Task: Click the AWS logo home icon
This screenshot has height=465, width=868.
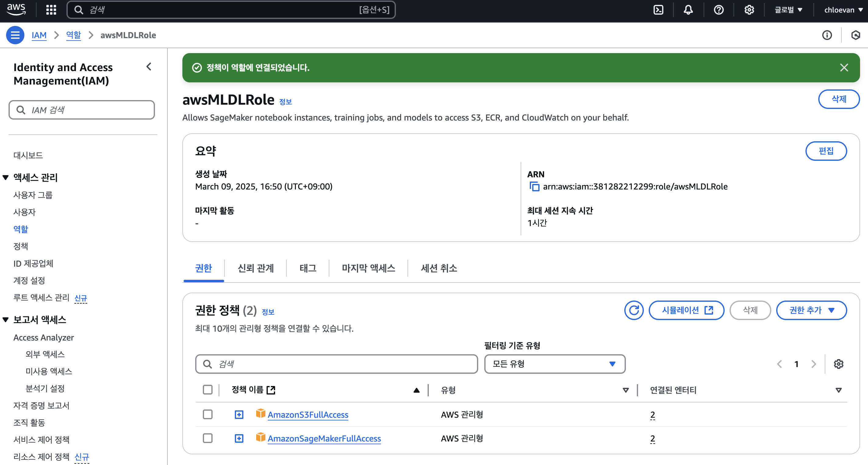Action: coord(16,10)
